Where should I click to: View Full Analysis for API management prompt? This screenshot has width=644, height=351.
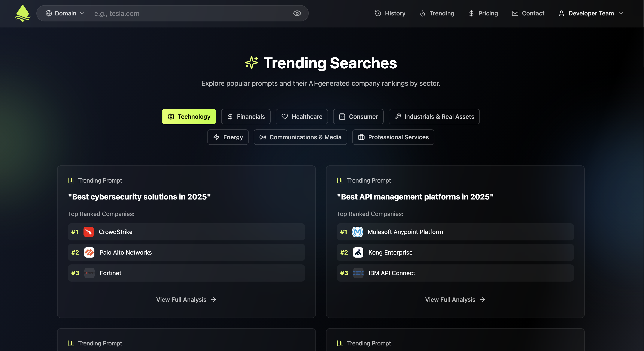tap(455, 299)
